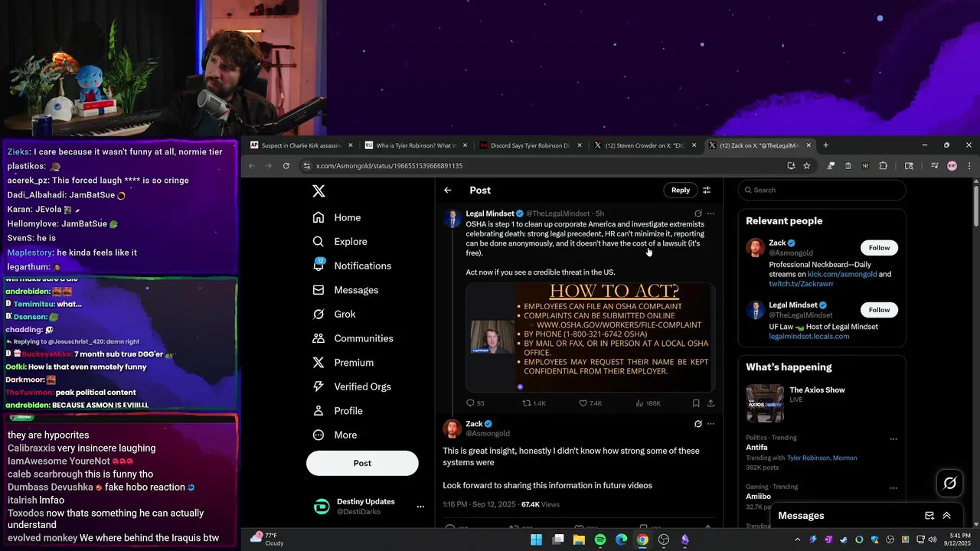This screenshot has width=980, height=551.
Task: Follow Zack @Asmongold
Action: pyautogui.click(x=879, y=248)
